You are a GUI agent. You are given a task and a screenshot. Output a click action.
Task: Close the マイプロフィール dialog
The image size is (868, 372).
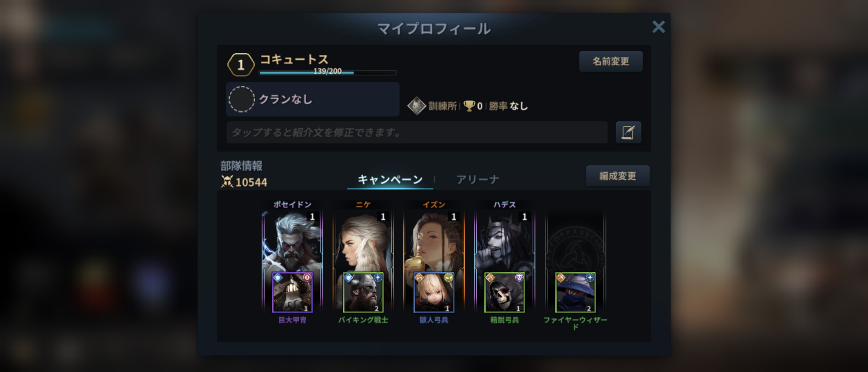click(x=658, y=27)
